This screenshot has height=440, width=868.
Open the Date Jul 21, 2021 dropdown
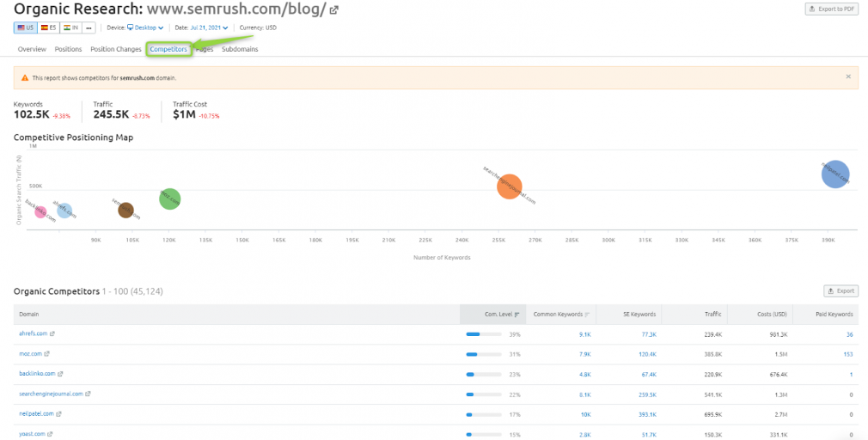pos(209,27)
